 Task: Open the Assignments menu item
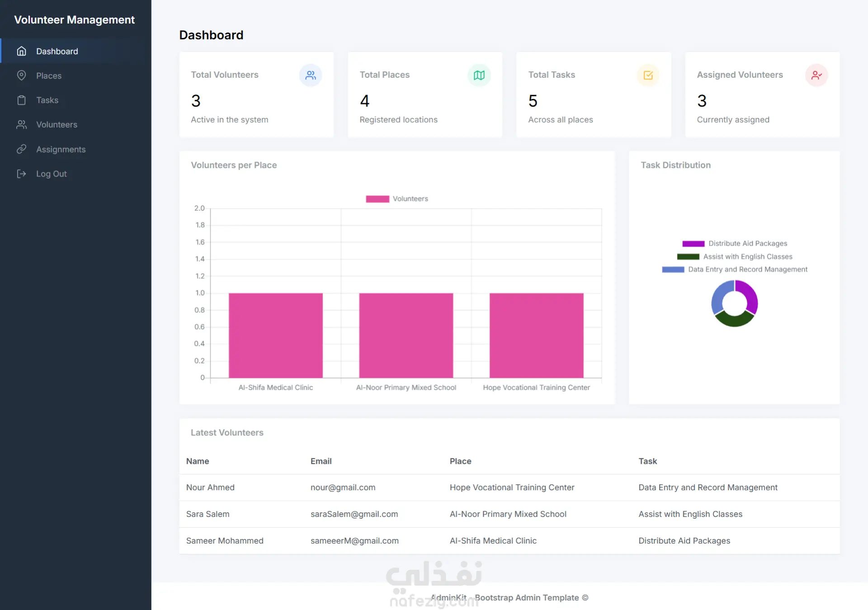61,149
